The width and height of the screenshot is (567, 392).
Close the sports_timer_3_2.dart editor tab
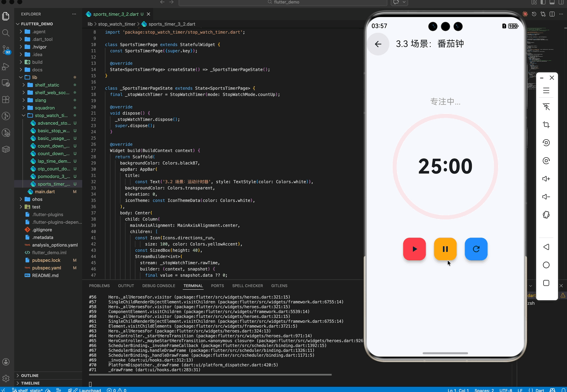click(x=149, y=14)
